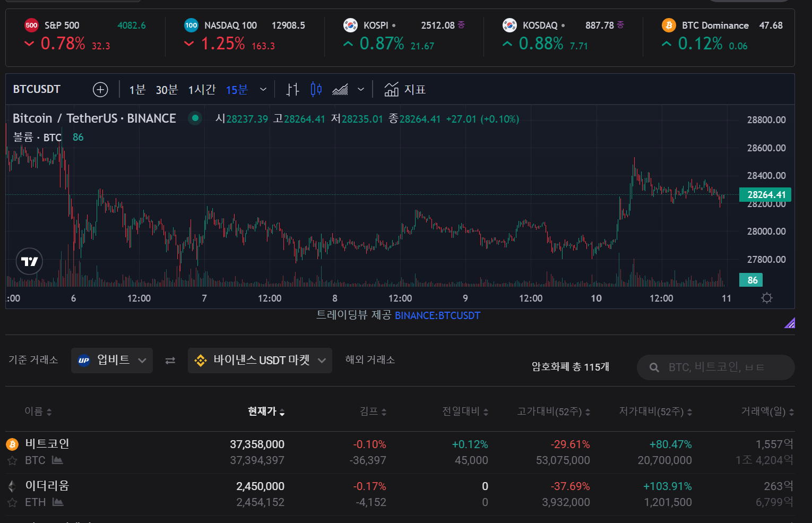The width and height of the screenshot is (812, 523).
Task: Click the 암호화폐 총 115개 count text
Action: point(571,367)
